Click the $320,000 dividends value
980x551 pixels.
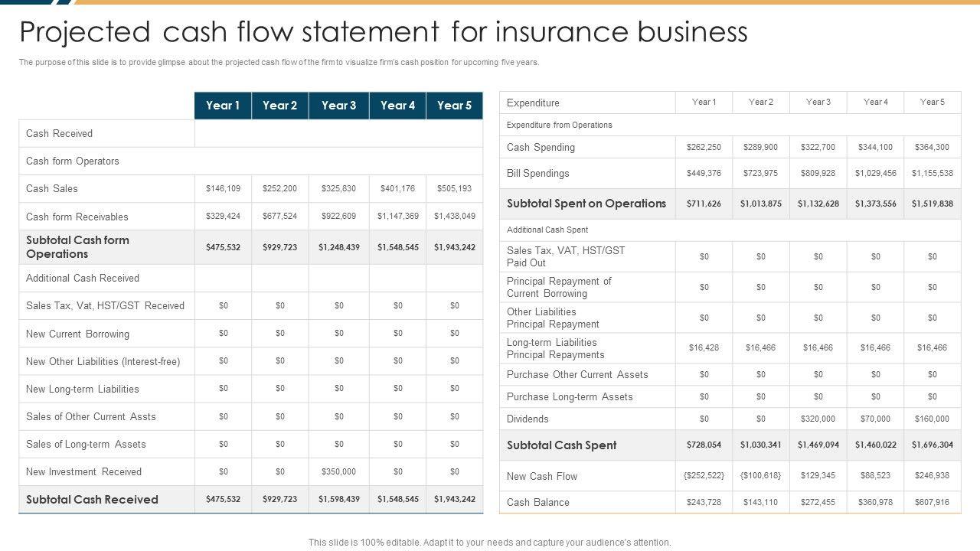click(818, 419)
